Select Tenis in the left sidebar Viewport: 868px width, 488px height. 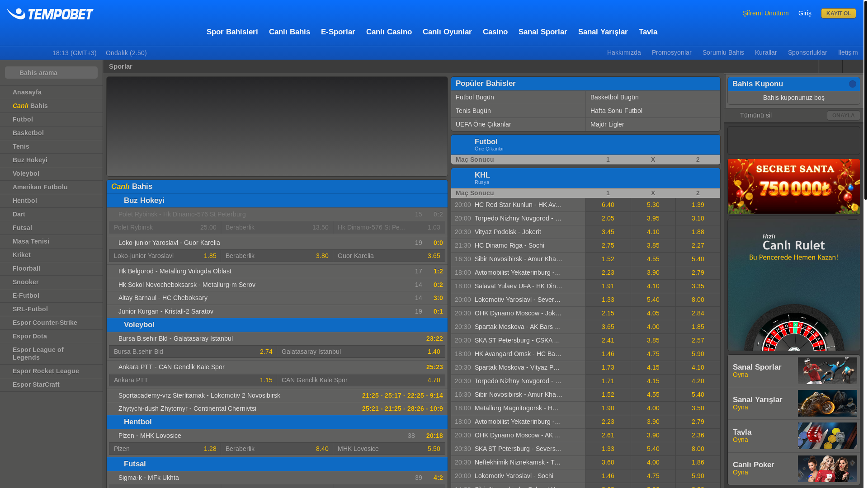click(51, 146)
